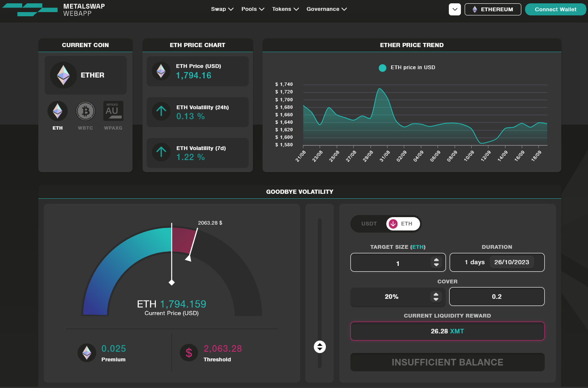Open the 26/10/2023 duration date picker
Viewport: 588px width, 388px height.
(512, 262)
